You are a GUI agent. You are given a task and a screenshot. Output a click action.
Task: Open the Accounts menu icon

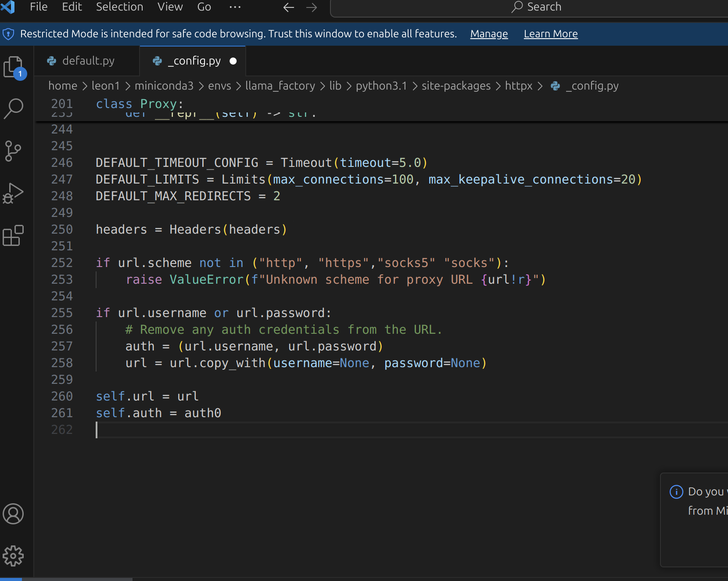coord(14,514)
